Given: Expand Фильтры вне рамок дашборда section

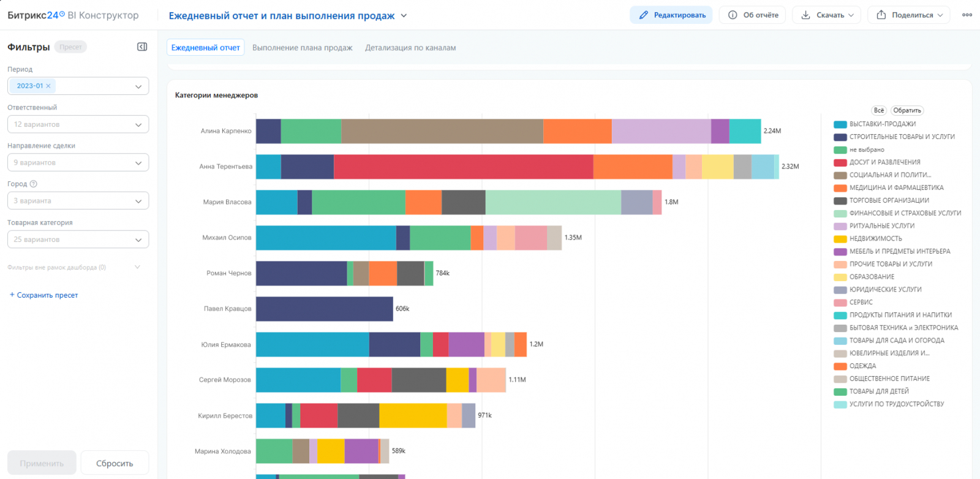Looking at the screenshot, I should coord(74,267).
